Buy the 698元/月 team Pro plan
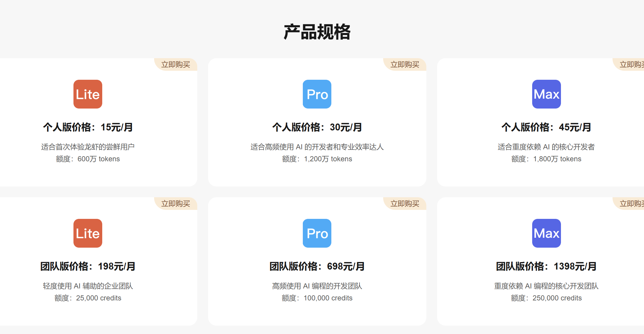 (405, 204)
